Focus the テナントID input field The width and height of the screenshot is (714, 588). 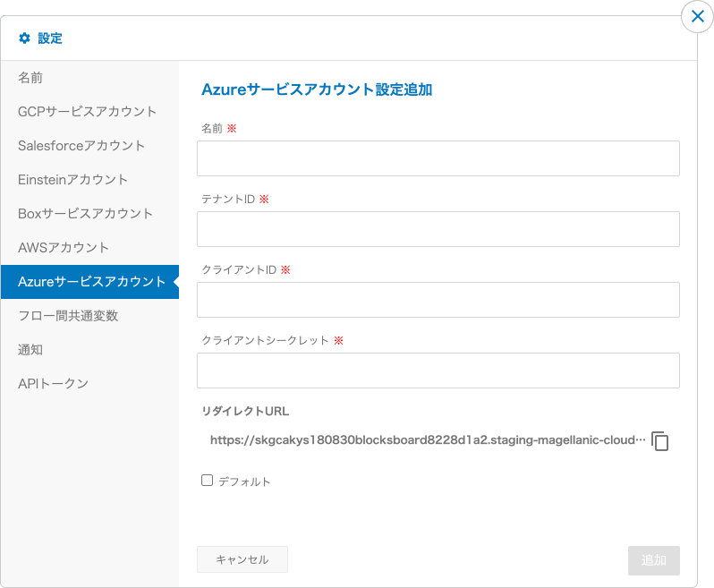click(438, 229)
